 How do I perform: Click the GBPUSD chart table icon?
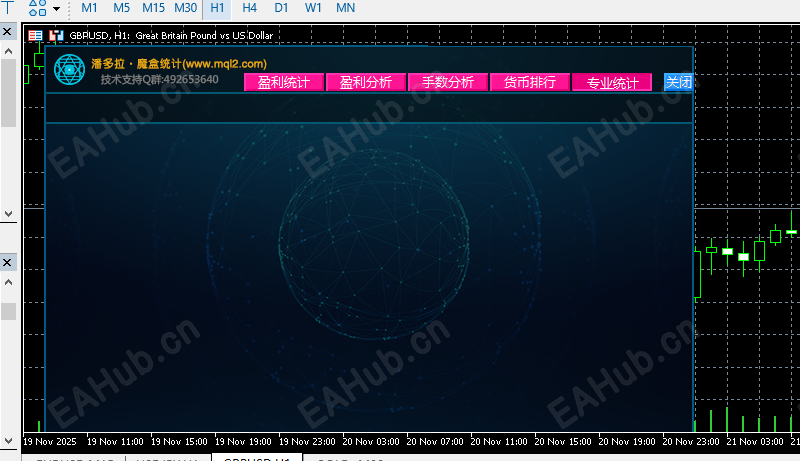click(x=35, y=35)
